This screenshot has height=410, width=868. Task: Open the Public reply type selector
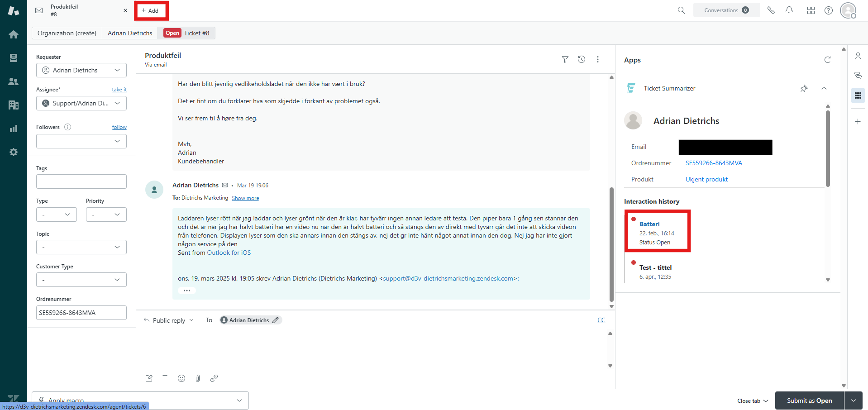click(x=169, y=320)
